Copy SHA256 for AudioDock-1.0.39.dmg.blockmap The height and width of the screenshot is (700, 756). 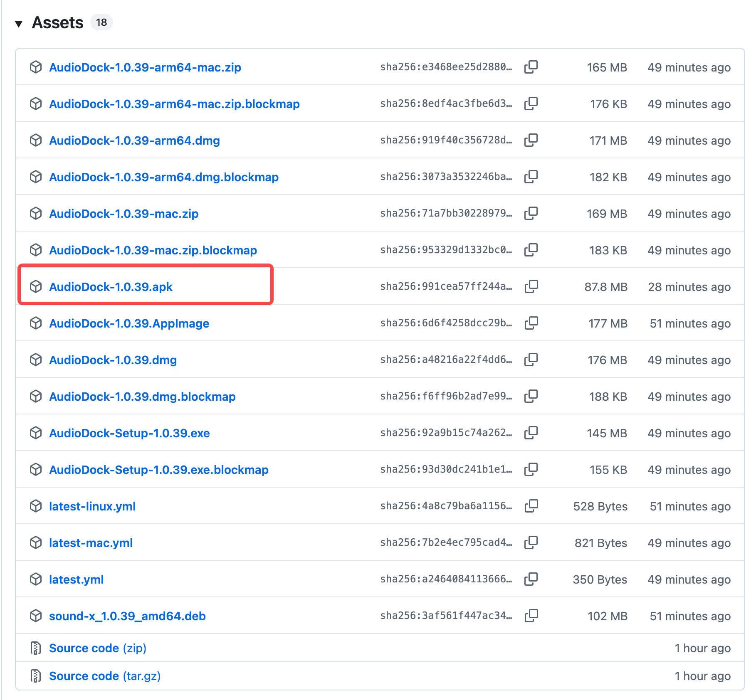coord(531,396)
